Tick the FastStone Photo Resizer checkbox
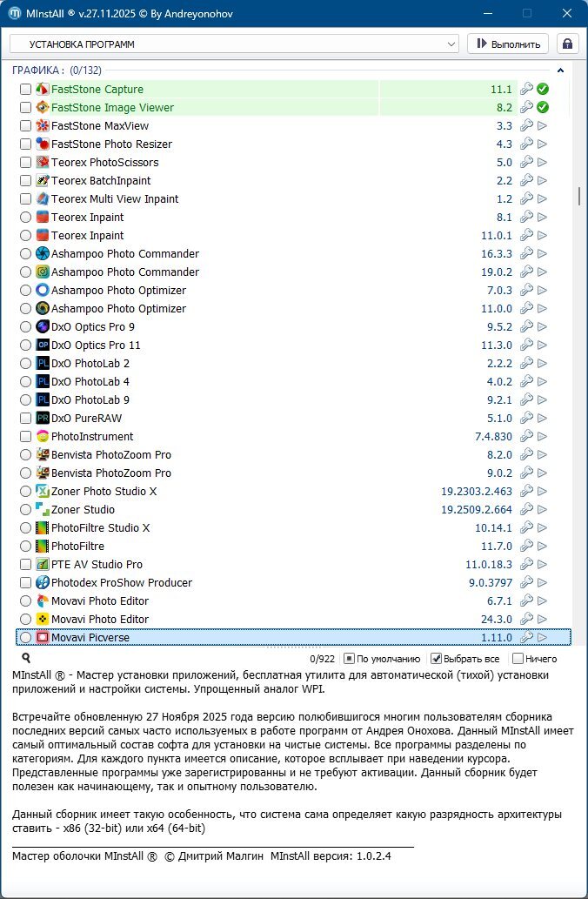 pyautogui.click(x=26, y=144)
